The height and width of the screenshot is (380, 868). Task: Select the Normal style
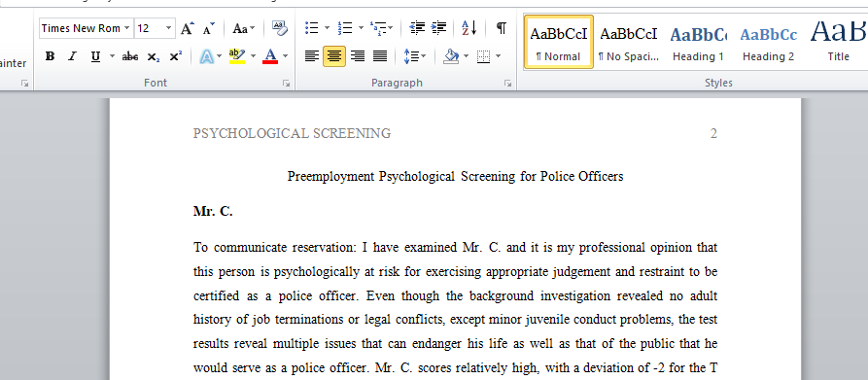click(x=559, y=42)
